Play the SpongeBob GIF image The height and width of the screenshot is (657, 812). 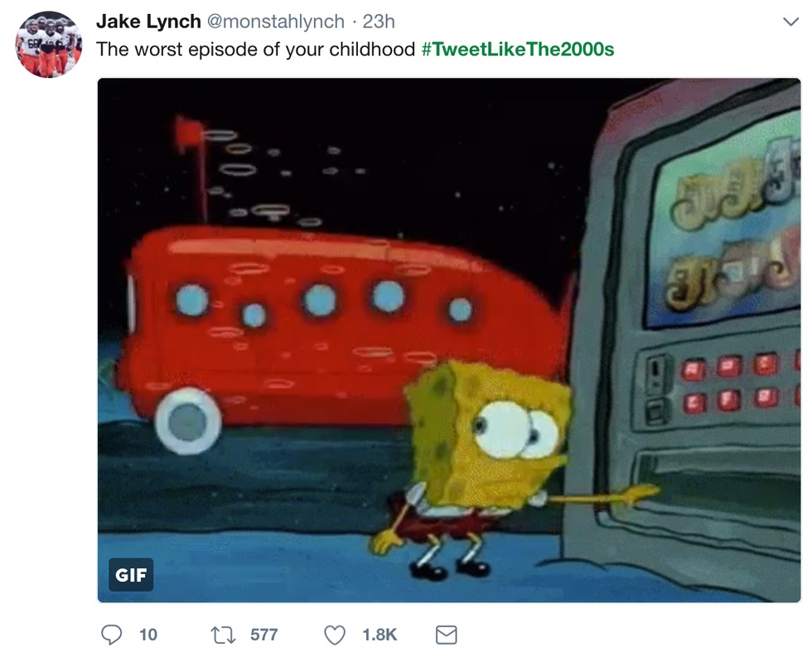(449, 341)
